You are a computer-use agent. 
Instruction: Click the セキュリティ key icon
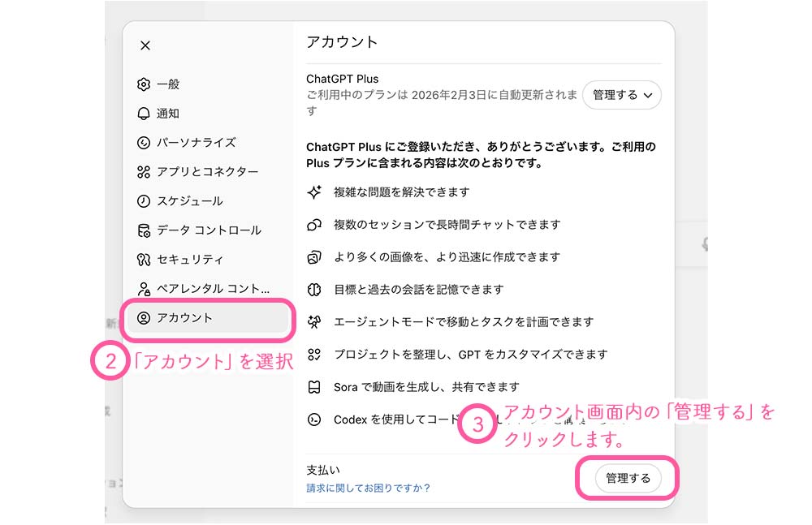pyautogui.click(x=144, y=260)
